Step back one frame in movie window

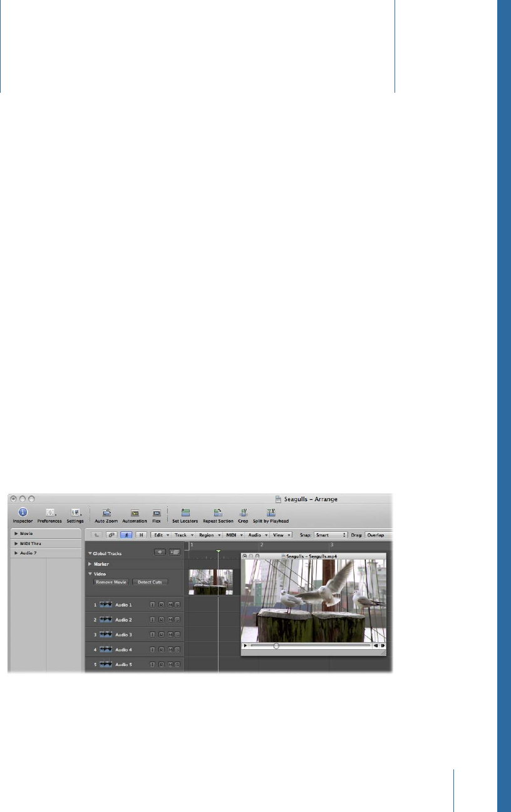pyautogui.click(x=376, y=645)
